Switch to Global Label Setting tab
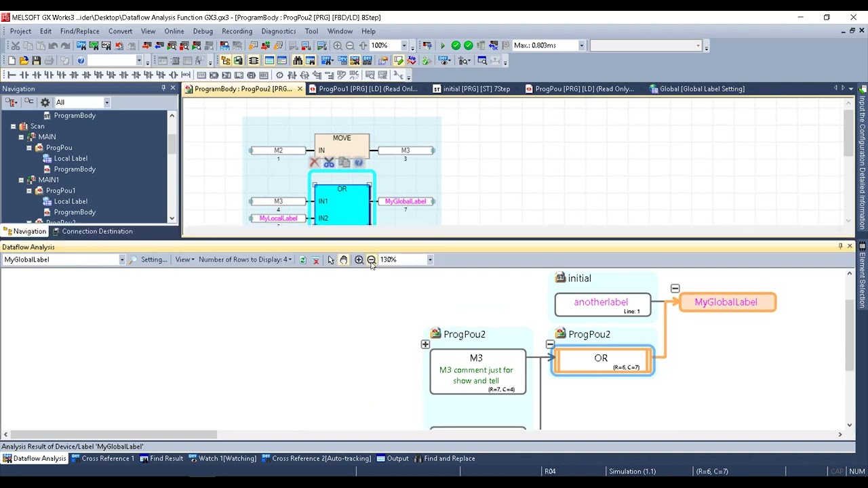Viewport: 868px width, 488px height. [x=697, y=89]
